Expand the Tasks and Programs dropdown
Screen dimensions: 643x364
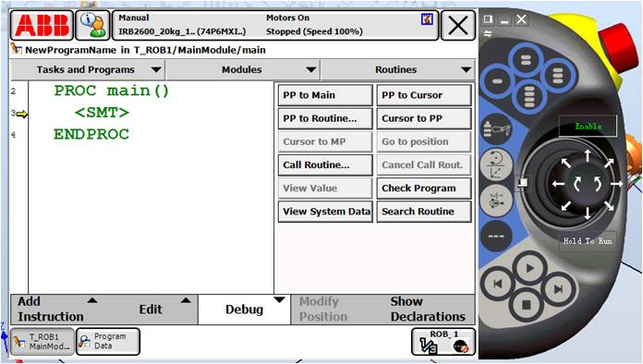click(88, 69)
